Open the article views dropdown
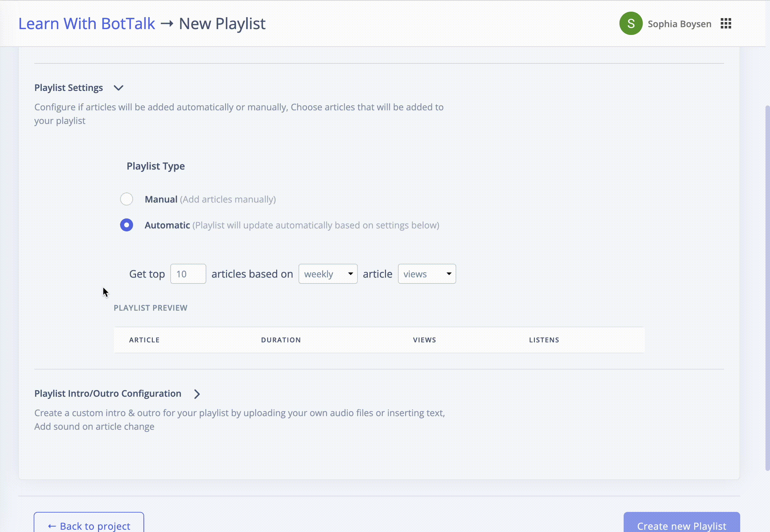 (426, 274)
